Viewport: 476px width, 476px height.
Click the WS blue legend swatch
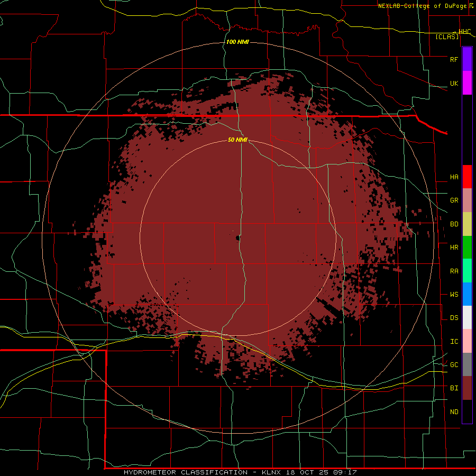pos(467,294)
